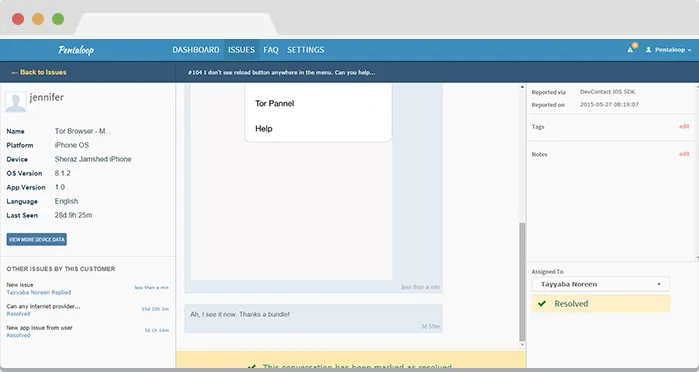Viewport: 699px width, 372px height.
Task: Click 'Tor Pannel' in the screenshot attachment
Action: [275, 103]
